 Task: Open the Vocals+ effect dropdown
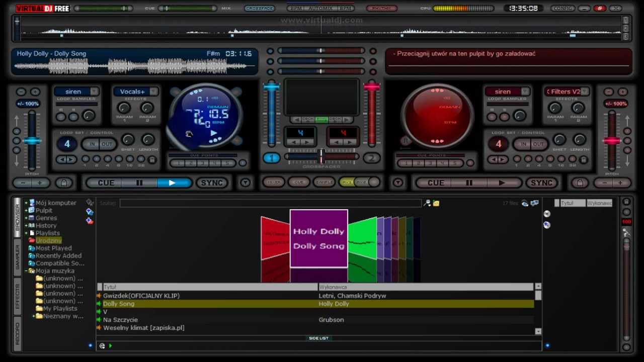coord(153,92)
